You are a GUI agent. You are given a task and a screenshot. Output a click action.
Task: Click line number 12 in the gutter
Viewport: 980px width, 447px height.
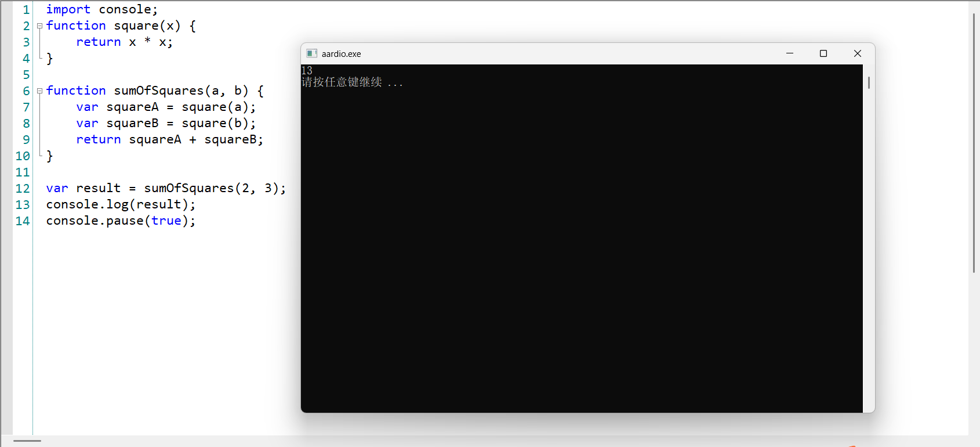coord(23,189)
